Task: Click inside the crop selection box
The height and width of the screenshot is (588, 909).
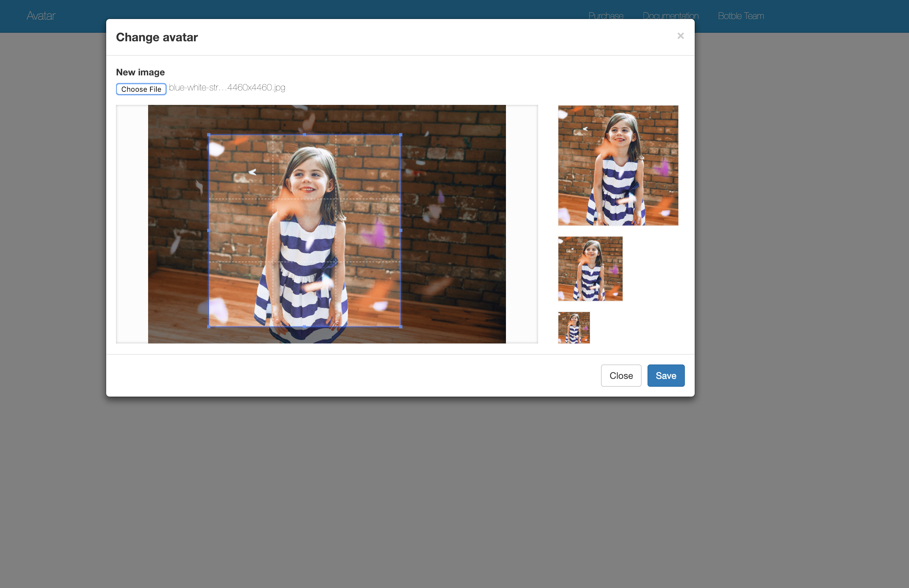Action: click(x=304, y=231)
